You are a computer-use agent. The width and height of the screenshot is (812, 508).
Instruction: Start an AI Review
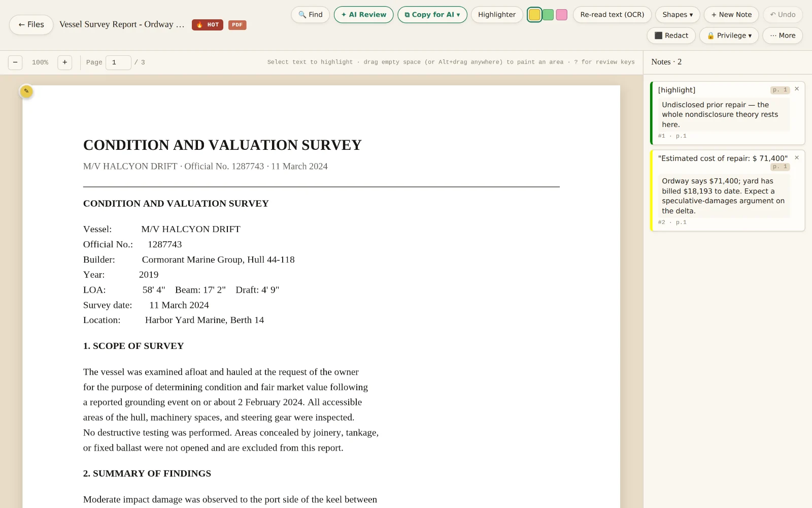(x=363, y=15)
